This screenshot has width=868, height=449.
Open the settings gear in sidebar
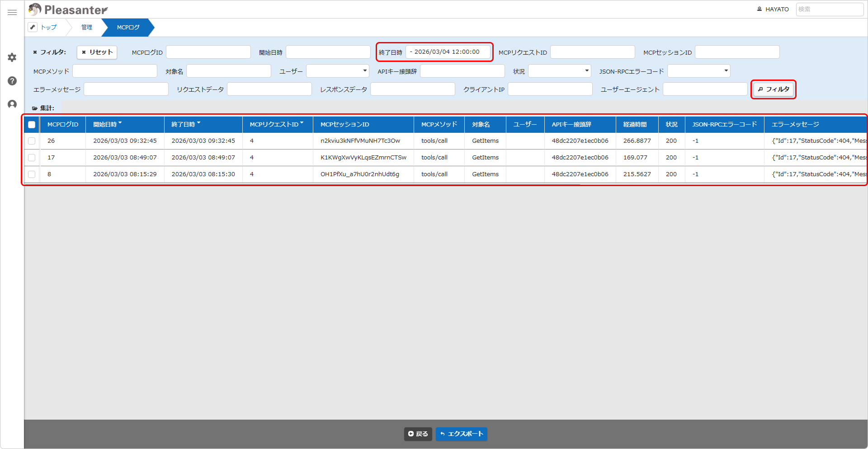pyautogui.click(x=12, y=57)
